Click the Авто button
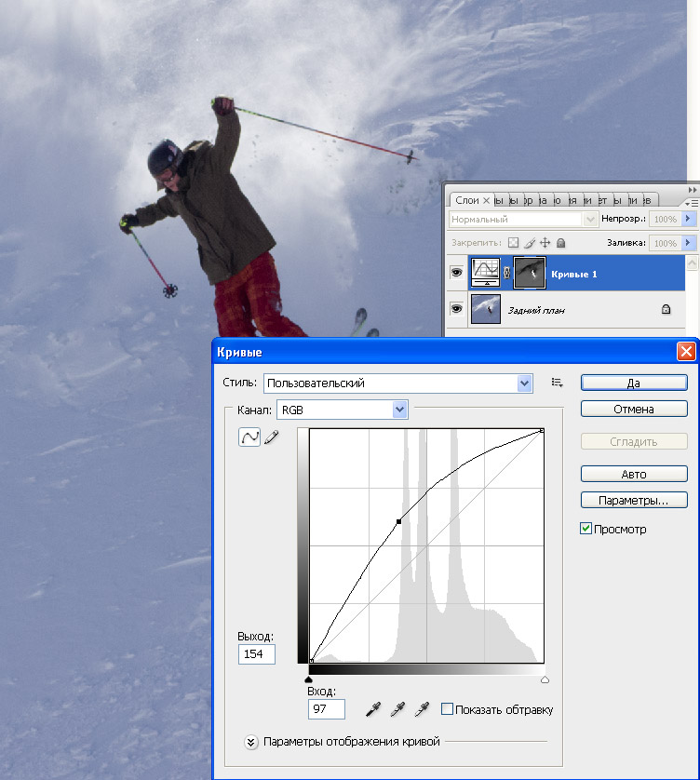700x780 pixels. 634,474
